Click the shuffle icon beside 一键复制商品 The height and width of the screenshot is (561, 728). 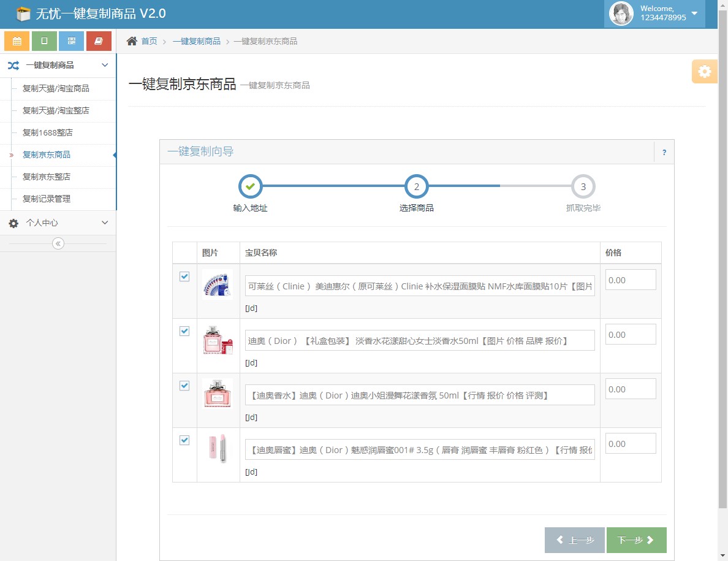[x=13, y=66]
